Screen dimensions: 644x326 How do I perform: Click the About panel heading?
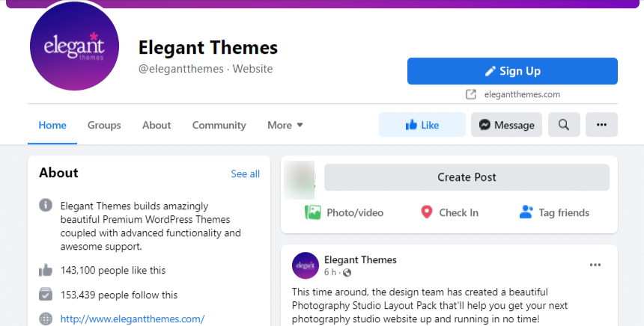[x=58, y=173]
